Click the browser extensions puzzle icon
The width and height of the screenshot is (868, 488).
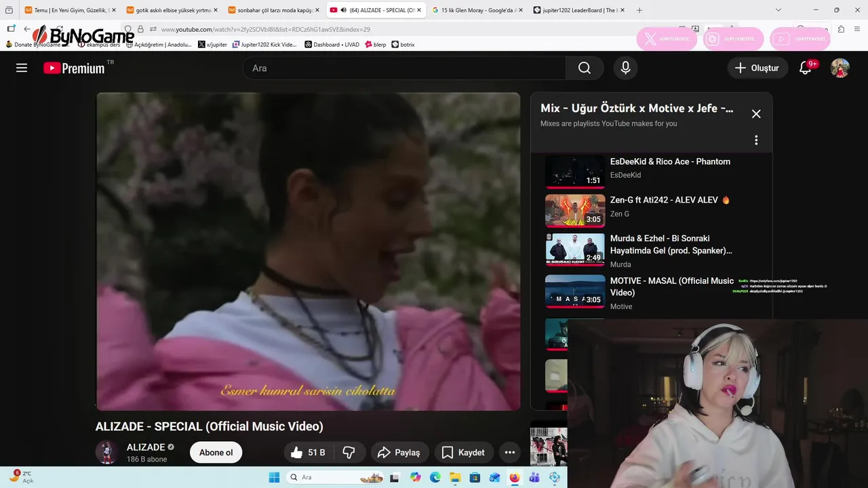(x=841, y=29)
